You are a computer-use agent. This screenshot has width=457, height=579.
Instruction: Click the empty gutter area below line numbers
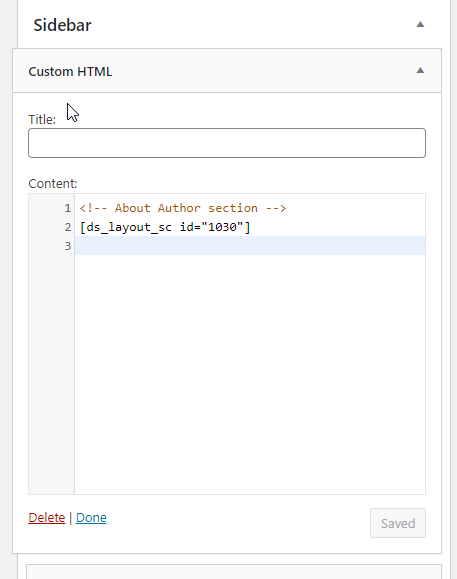click(x=51, y=373)
